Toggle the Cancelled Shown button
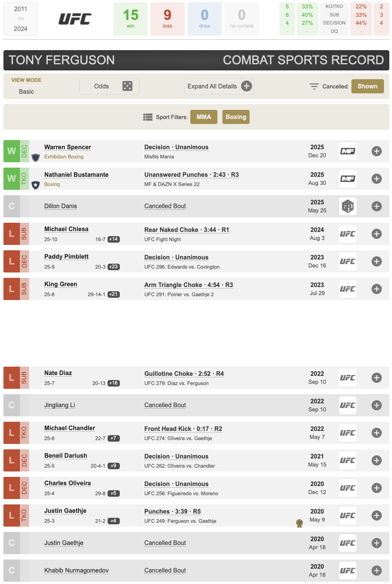 [367, 86]
